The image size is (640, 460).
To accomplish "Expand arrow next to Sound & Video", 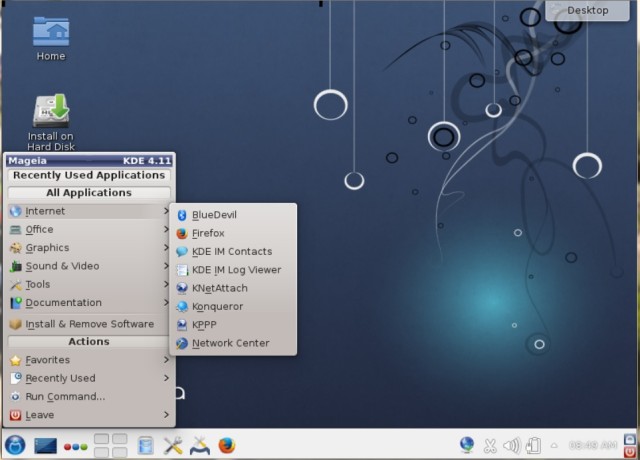I will (x=166, y=266).
